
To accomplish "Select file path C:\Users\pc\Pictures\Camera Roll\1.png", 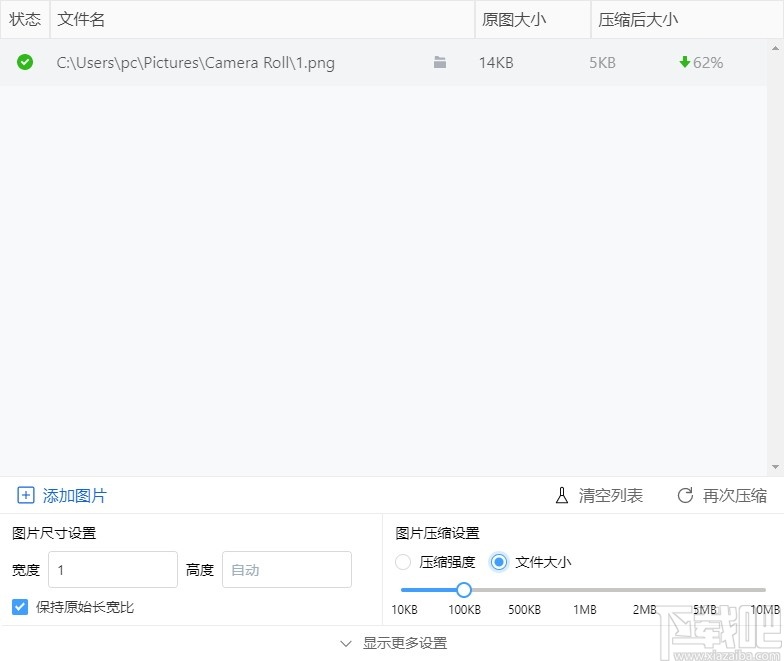I will (196, 63).
